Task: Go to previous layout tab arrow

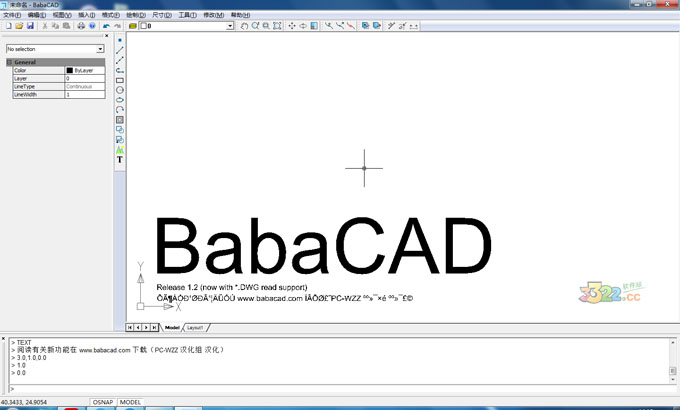Action: (138, 328)
